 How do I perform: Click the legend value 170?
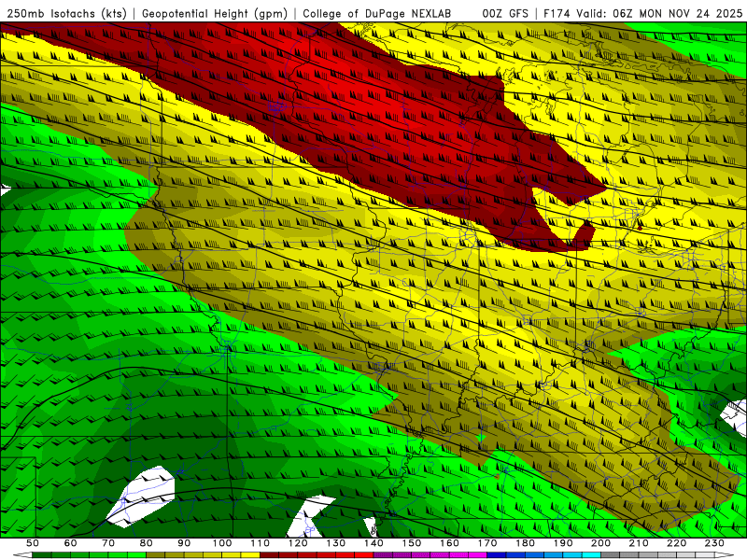coord(487,543)
